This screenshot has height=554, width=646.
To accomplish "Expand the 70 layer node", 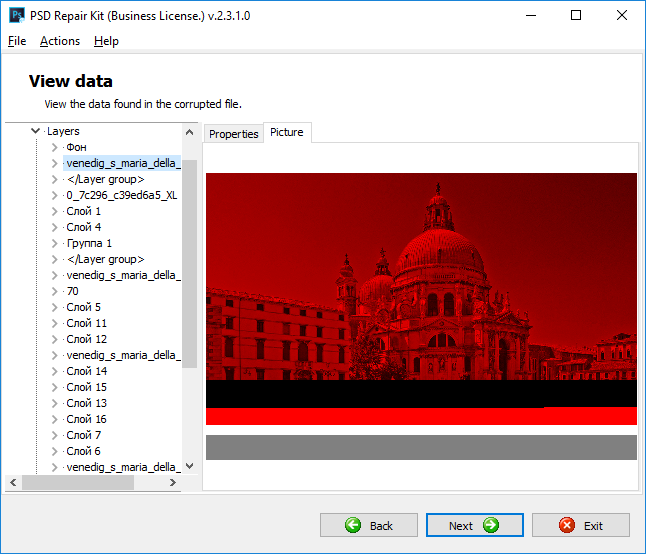I will (54, 291).
